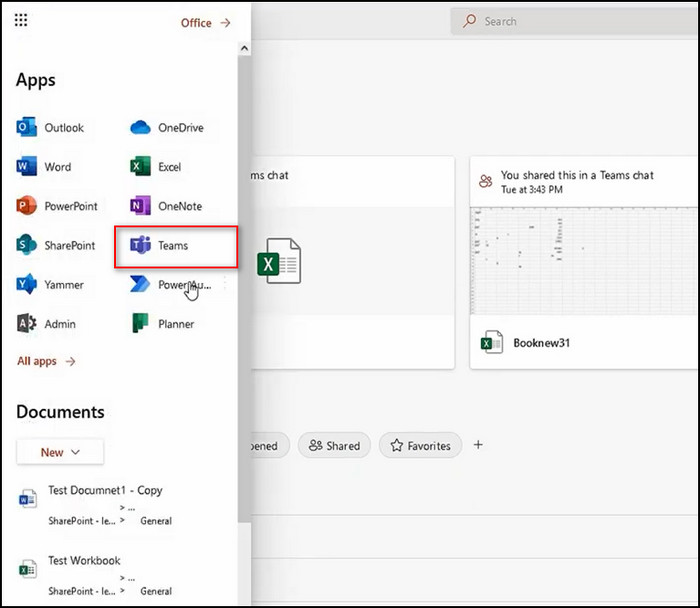Open the Booknew31 spreadsheet thumbnail preview
The image size is (700, 608).
pos(583,261)
